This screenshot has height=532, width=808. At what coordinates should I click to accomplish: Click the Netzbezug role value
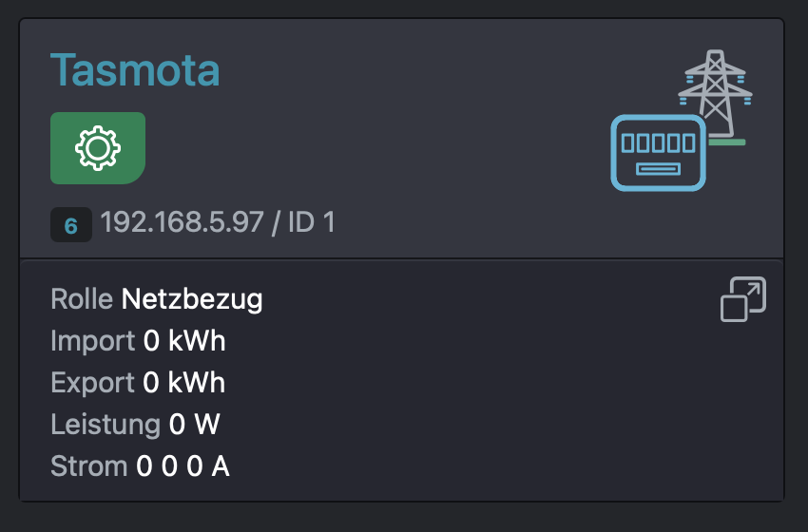coord(192,299)
